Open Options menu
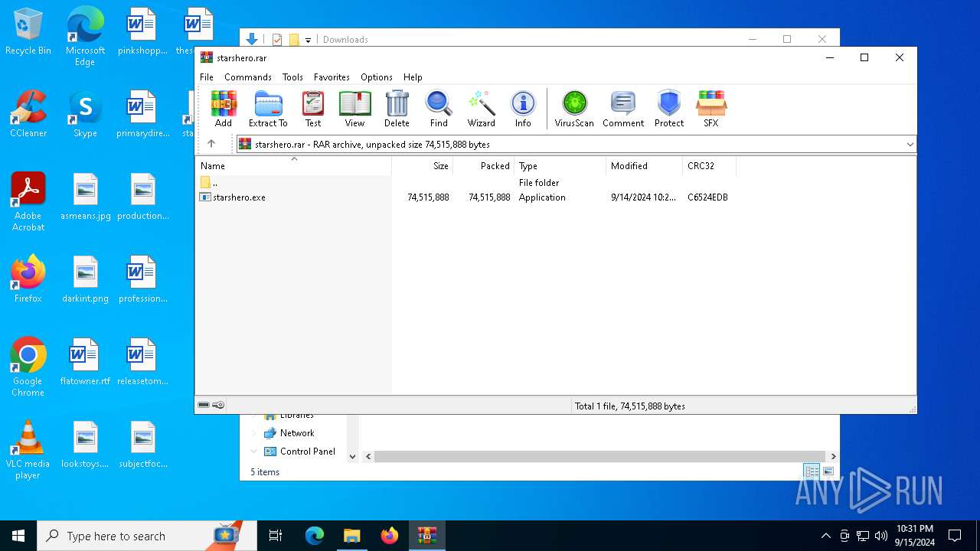Screen dimensions: 980x551 (x=377, y=77)
